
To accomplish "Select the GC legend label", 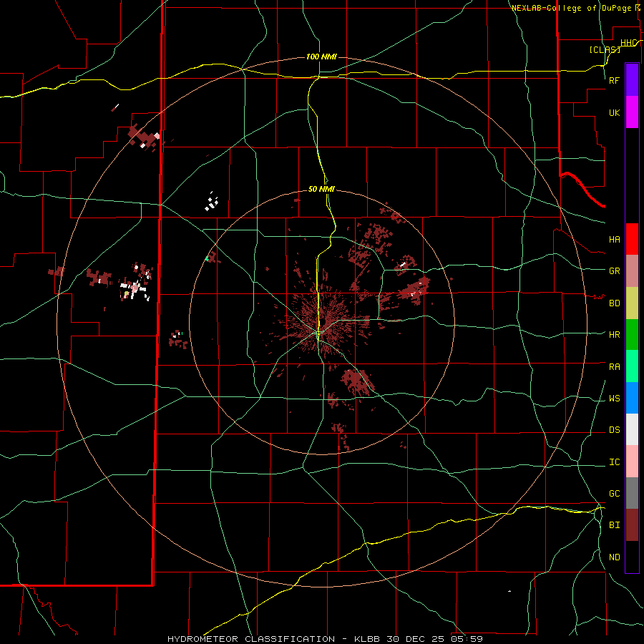I will coord(614,494).
